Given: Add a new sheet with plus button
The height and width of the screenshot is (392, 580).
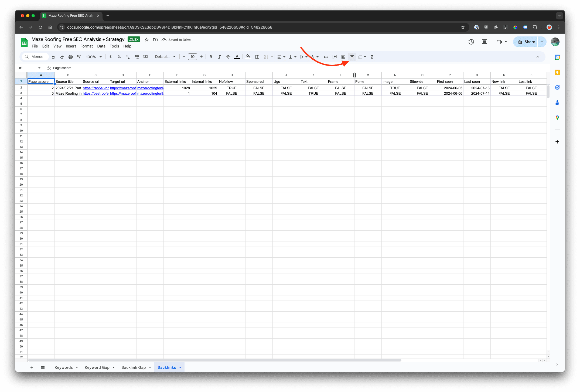Looking at the screenshot, I should [32, 367].
